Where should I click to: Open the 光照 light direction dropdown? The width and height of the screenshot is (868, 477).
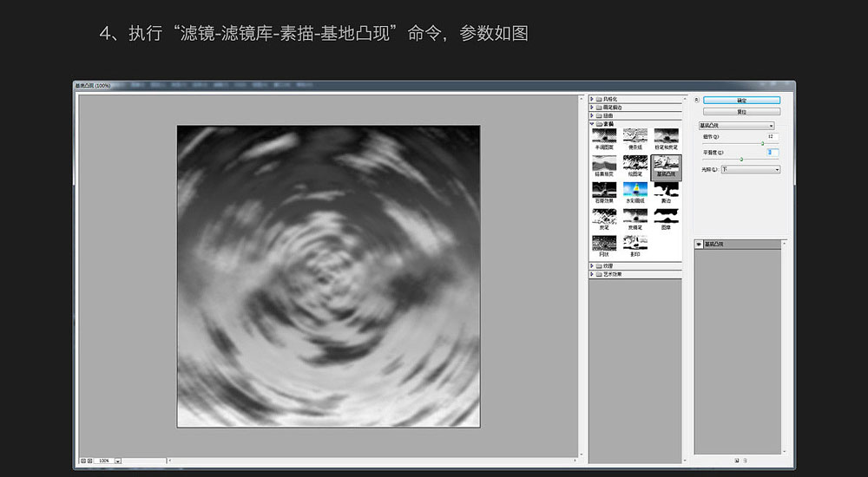(751, 169)
